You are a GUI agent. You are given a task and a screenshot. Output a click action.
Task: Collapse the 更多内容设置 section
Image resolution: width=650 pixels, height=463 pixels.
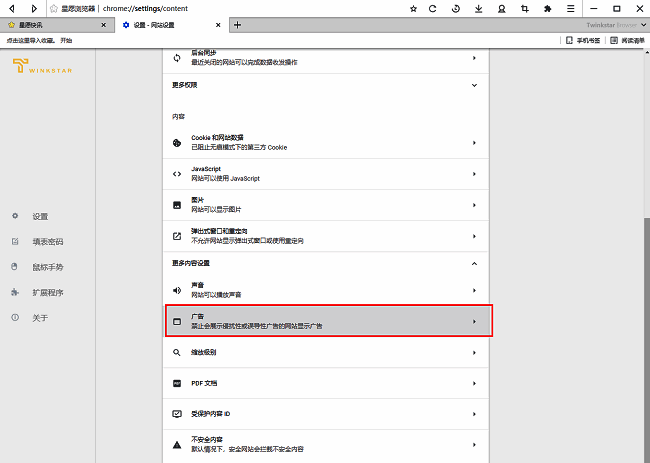click(473, 263)
